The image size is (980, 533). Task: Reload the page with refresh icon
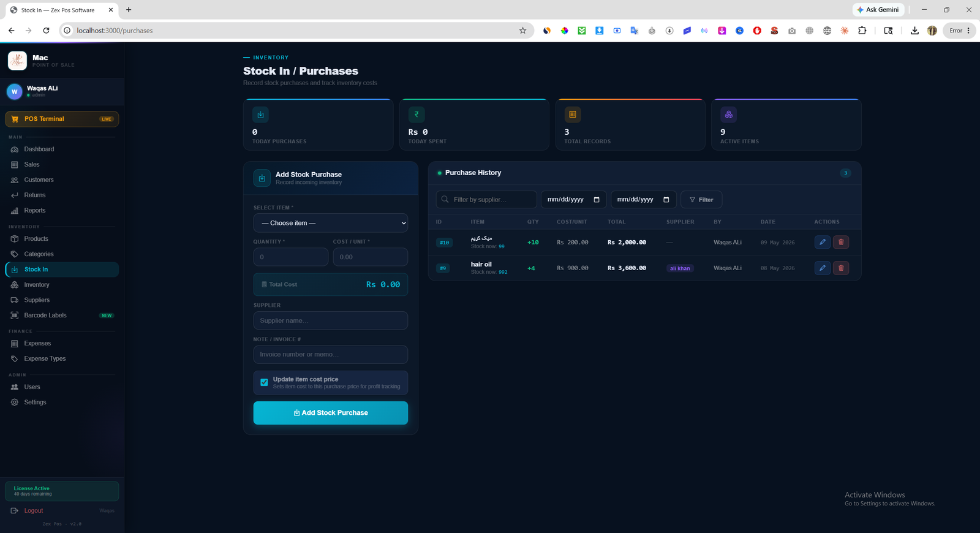point(46,31)
